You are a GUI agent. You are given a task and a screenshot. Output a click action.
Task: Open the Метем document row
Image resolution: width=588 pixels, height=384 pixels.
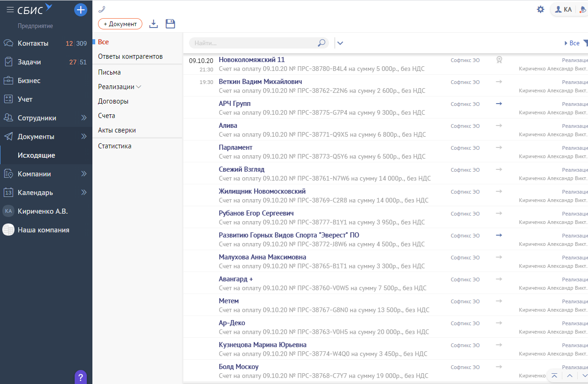tap(385, 305)
